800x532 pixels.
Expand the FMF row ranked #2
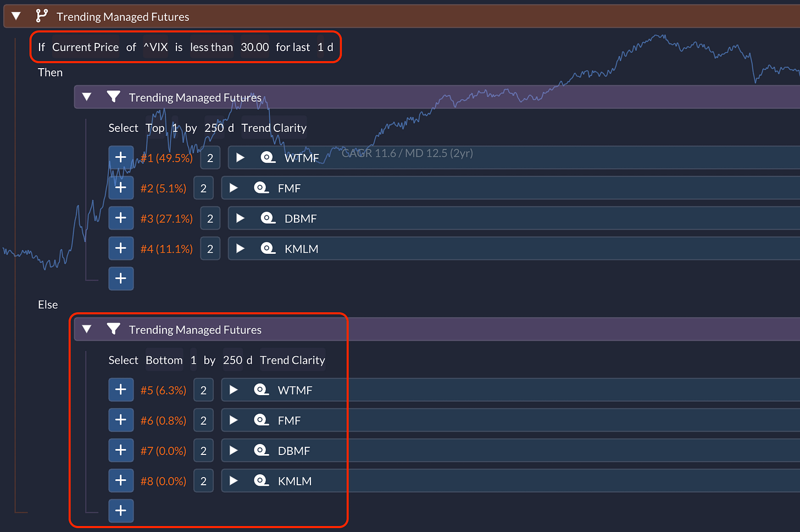coord(234,188)
